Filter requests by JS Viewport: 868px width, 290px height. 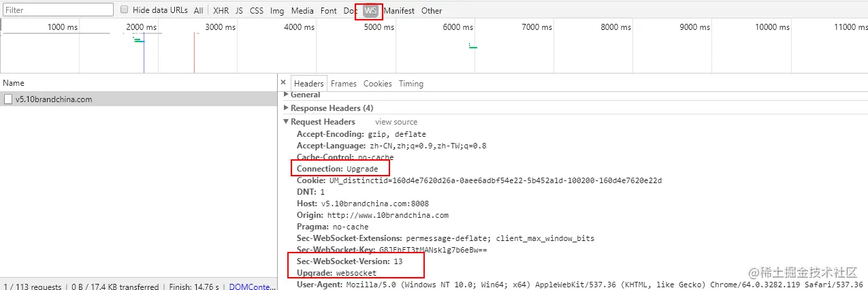(x=239, y=10)
